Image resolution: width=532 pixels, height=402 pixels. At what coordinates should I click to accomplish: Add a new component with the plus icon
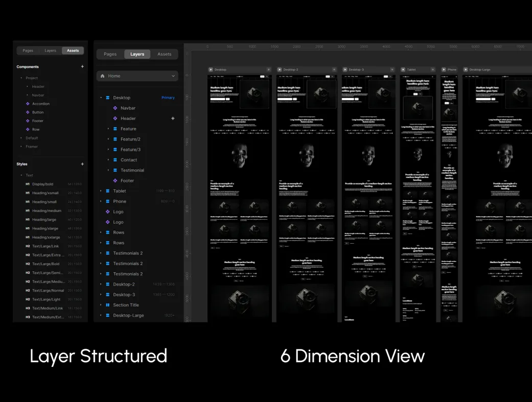tap(82, 66)
